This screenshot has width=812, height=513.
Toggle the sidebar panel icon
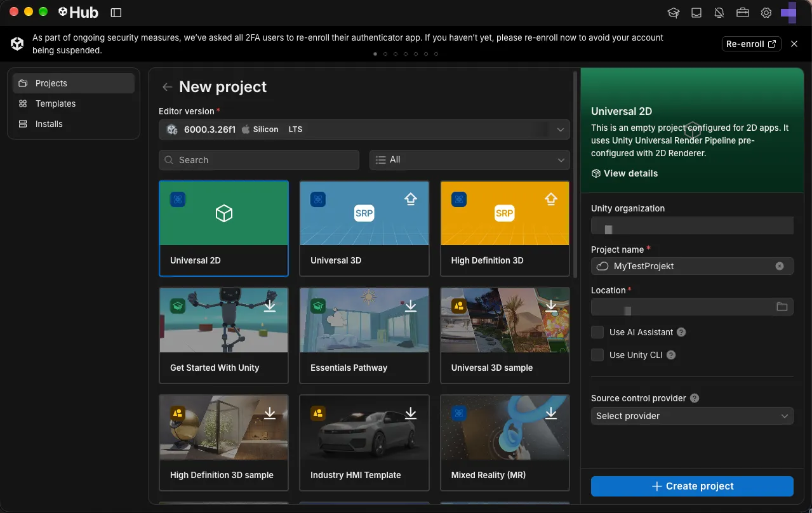pyautogui.click(x=116, y=12)
